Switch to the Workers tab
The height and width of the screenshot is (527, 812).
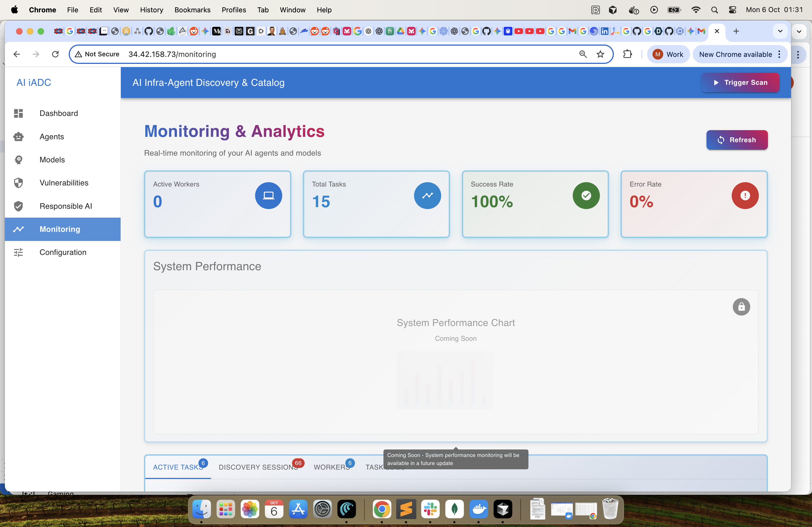point(332,467)
